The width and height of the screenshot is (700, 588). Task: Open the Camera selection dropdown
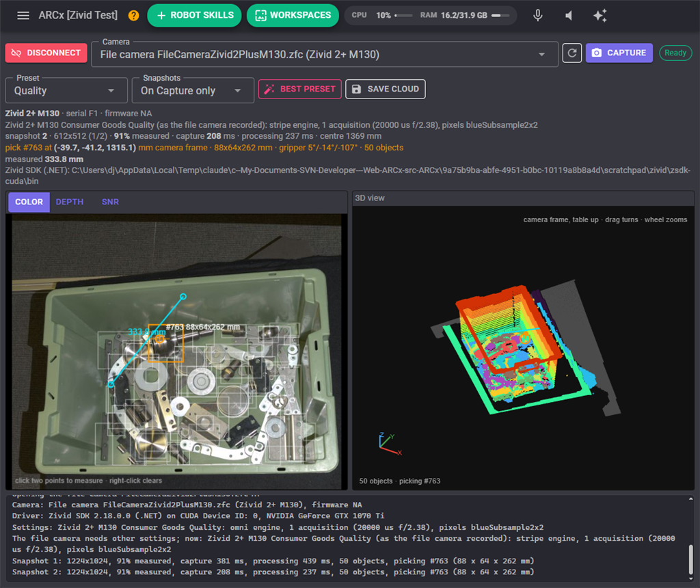(x=325, y=55)
